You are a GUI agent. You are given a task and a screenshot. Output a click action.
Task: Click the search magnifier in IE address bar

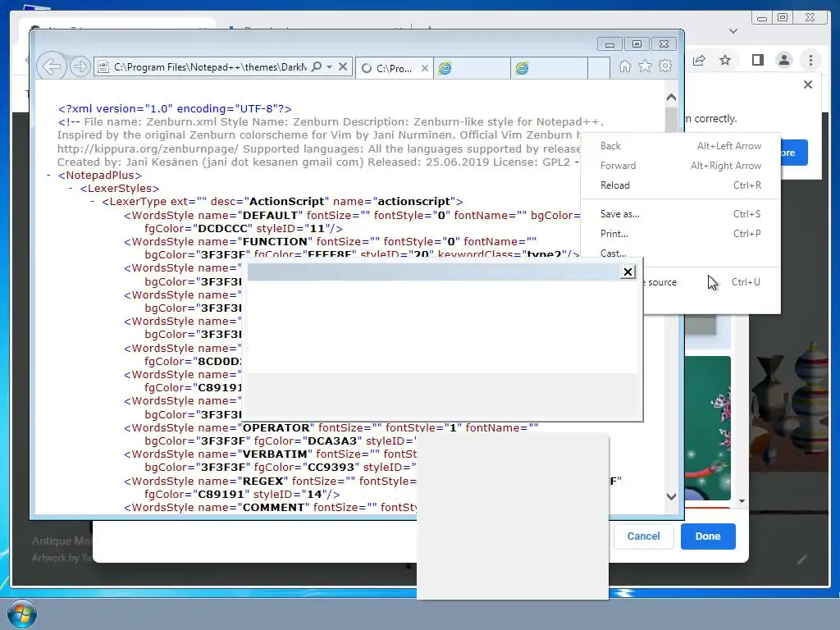[317, 66]
